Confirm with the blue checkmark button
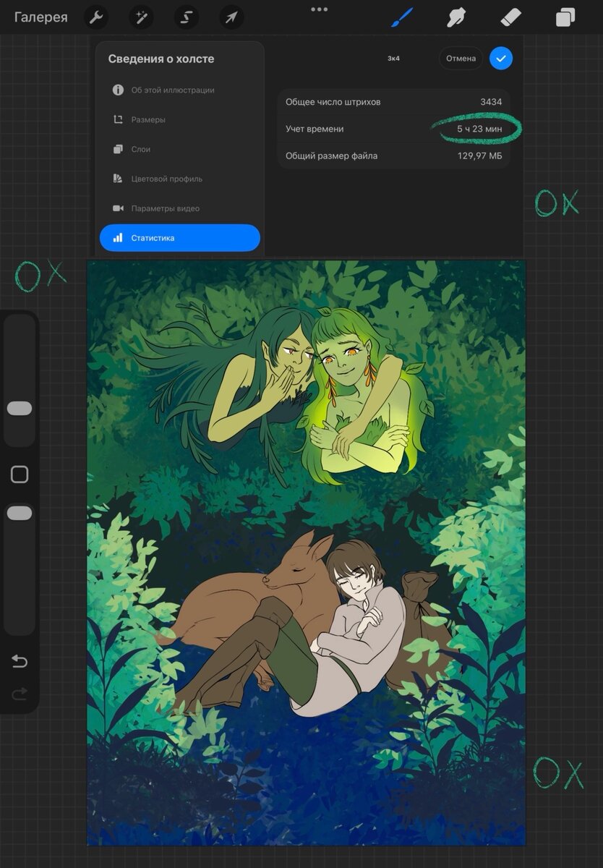The image size is (603, 868). pyautogui.click(x=501, y=59)
